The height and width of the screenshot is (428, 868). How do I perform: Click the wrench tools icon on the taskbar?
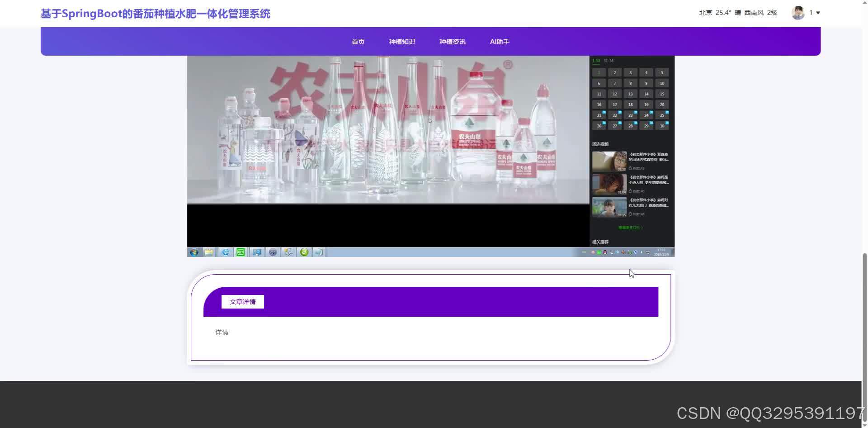click(288, 252)
